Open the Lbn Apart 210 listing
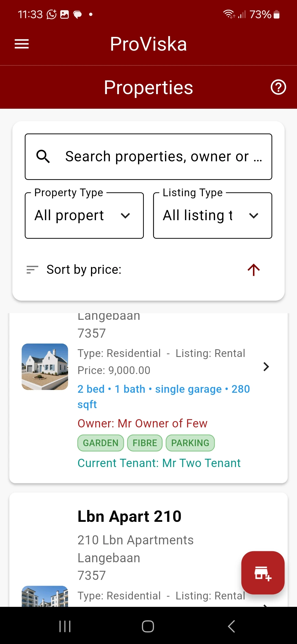297x644 pixels. [130, 516]
